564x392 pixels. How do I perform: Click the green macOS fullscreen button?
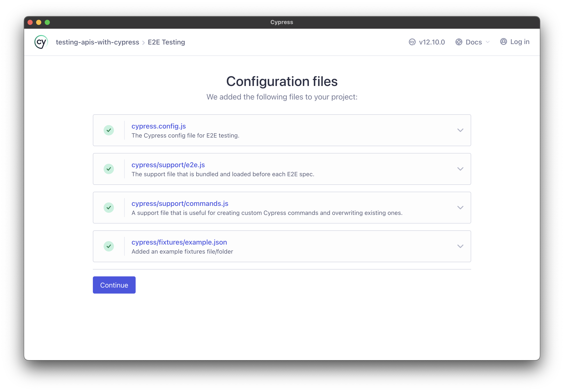[x=48, y=22]
